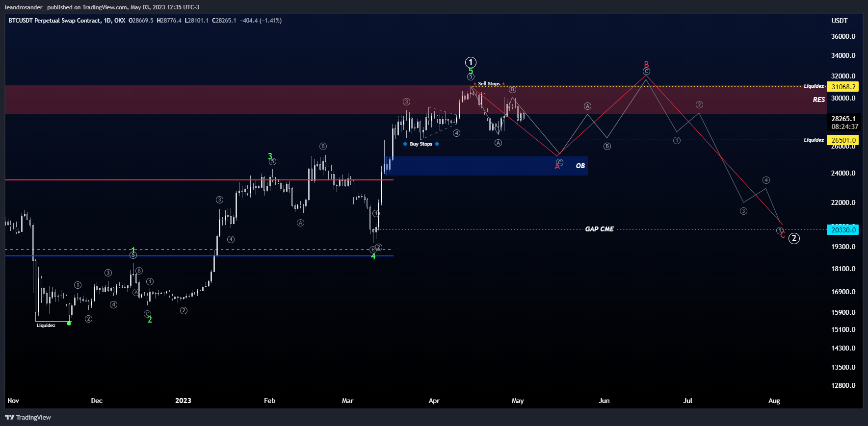
Task: Click the Liquidez label beside 31068.2
Action: [x=814, y=86]
